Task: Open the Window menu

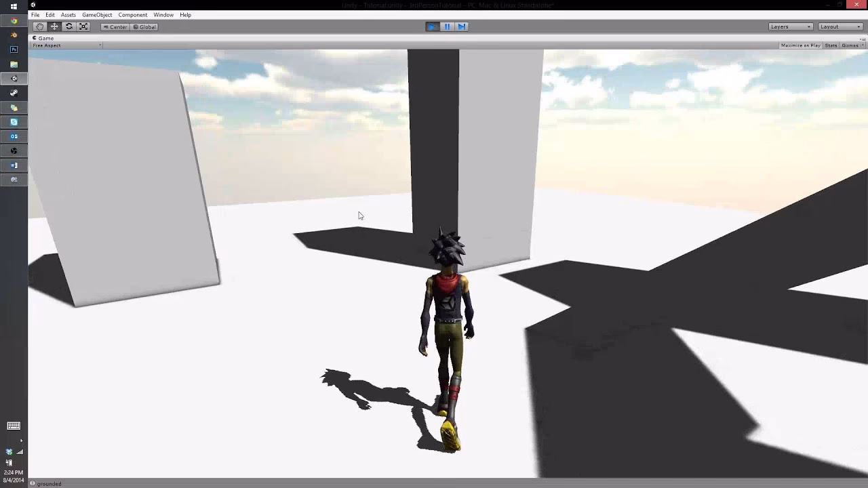Action: (163, 15)
